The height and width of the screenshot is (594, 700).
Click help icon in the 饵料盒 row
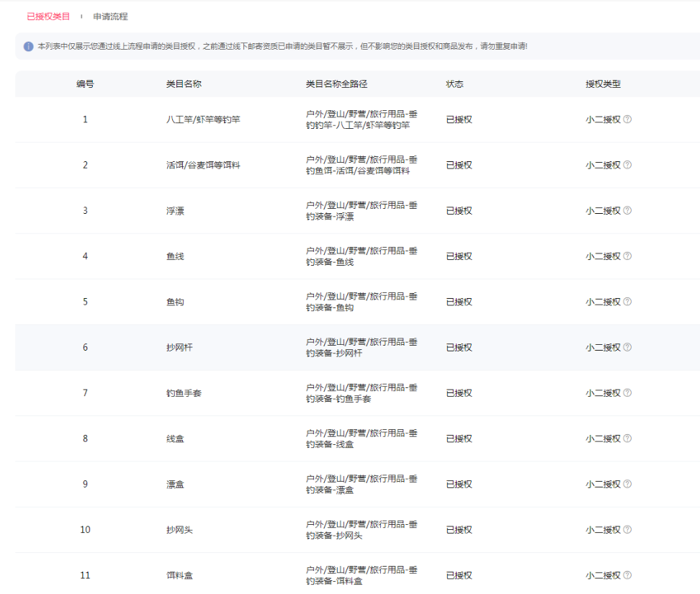(x=627, y=575)
